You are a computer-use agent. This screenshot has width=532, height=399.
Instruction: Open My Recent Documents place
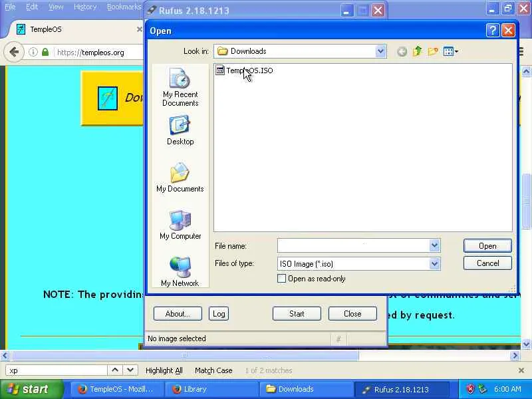point(180,87)
